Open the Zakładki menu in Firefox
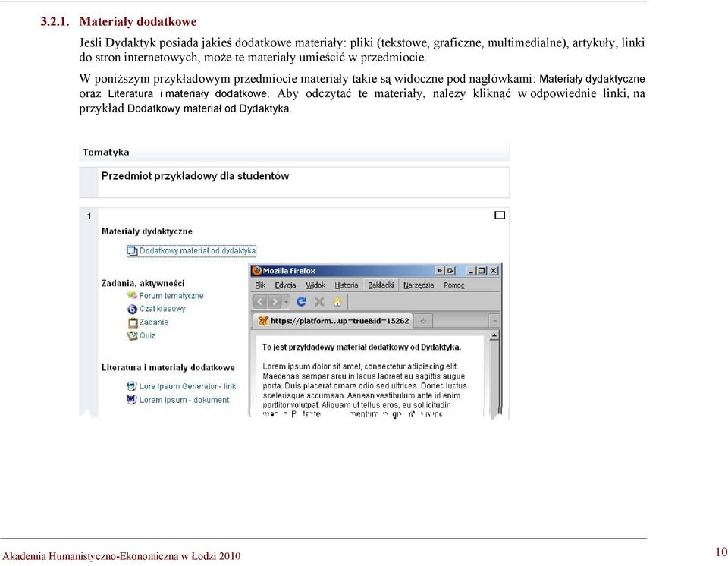This screenshot has width=728, height=566. click(x=381, y=285)
